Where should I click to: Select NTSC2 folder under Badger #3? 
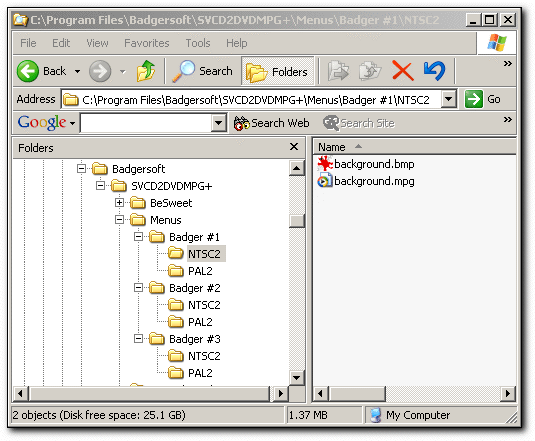[194, 356]
